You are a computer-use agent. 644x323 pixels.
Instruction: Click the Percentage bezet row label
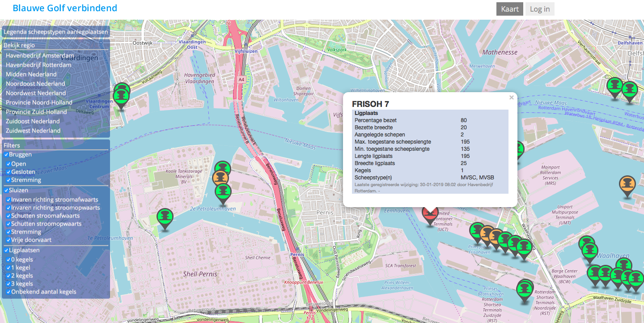point(376,120)
